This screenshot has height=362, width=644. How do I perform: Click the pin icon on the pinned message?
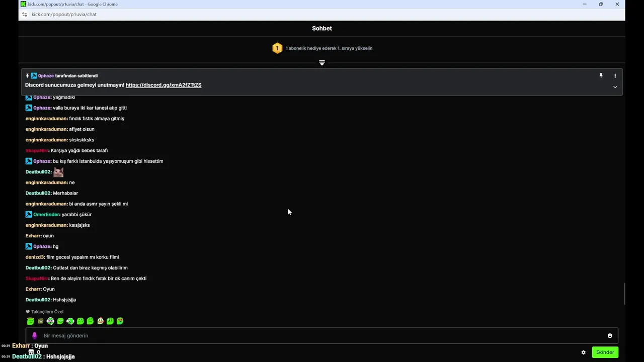pyautogui.click(x=601, y=76)
